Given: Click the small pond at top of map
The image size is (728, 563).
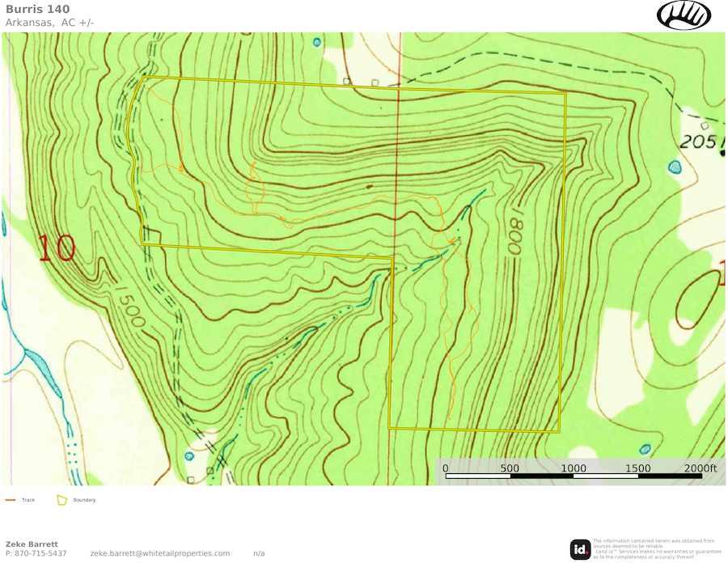Looking at the screenshot, I should (317, 41).
